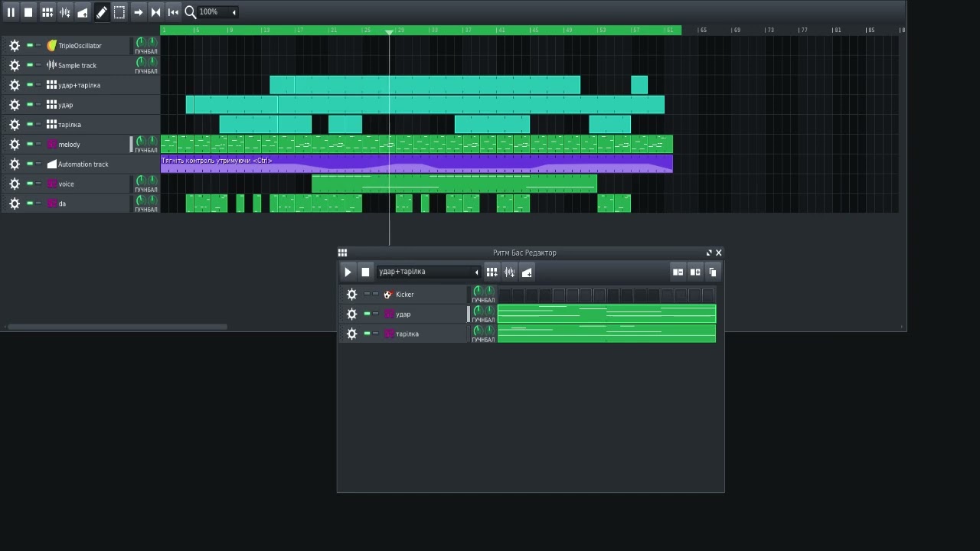Click the Song Editor horizontal scrollbar
This screenshot has width=980, height=551.
coord(117,327)
